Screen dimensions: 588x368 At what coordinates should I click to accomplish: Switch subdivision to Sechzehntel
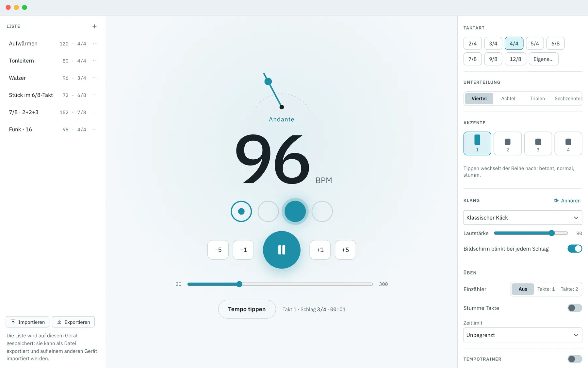568,98
